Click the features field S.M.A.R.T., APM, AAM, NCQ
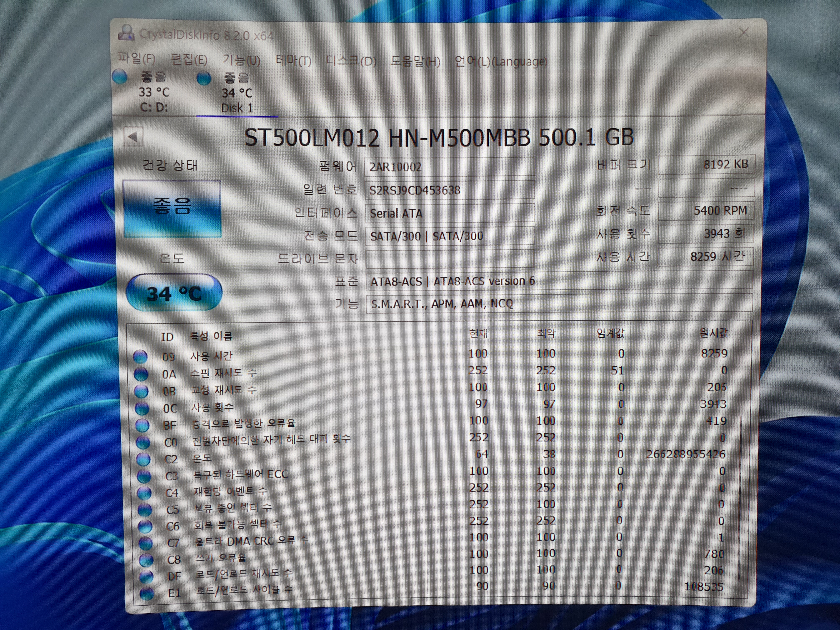This screenshot has width=840, height=630. [x=559, y=303]
